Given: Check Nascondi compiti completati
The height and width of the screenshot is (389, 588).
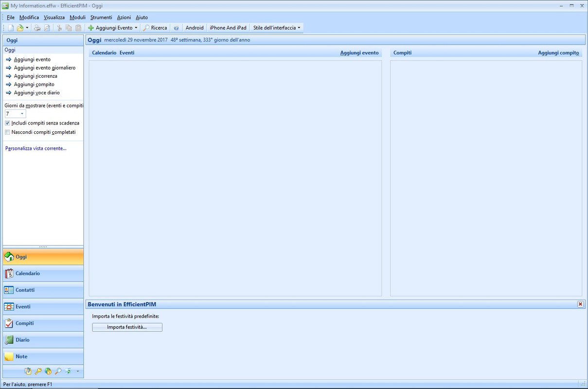Looking at the screenshot, I should pyautogui.click(x=7, y=132).
